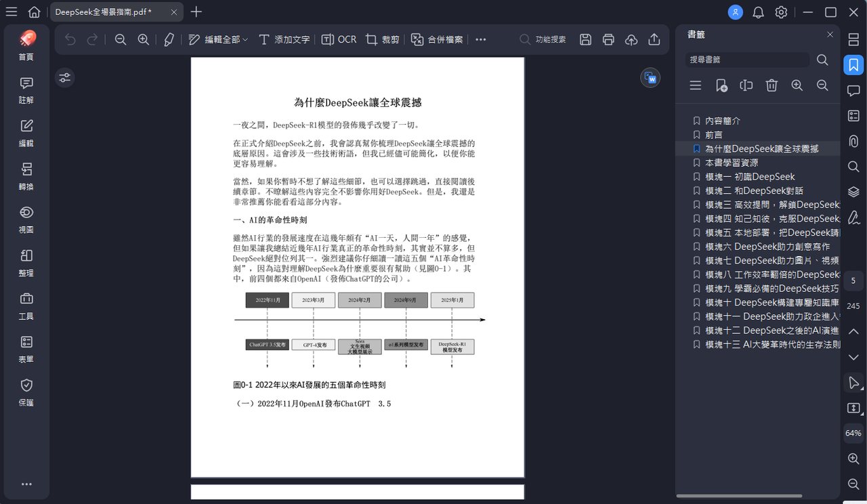Screen dimensions: 867x504
Task: Print the document
Action: click(608, 39)
